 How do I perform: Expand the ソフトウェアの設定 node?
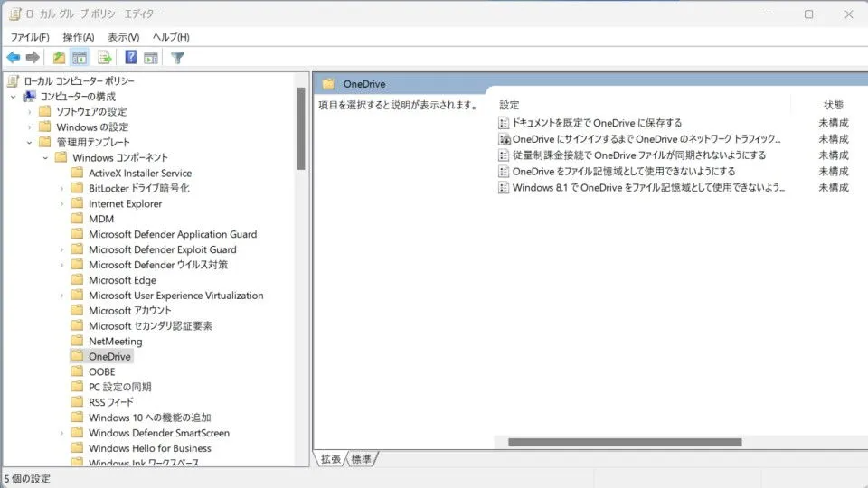[x=29, y=112]
